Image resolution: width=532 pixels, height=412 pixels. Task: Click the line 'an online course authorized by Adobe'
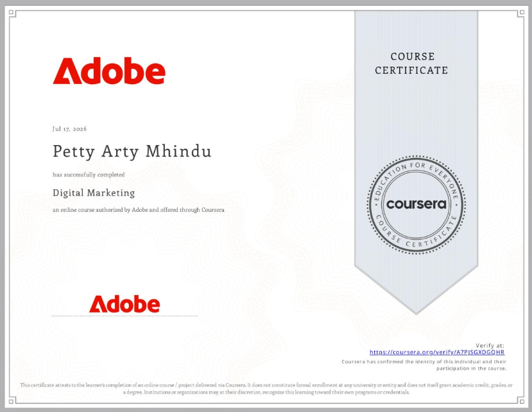click(139, 210)
